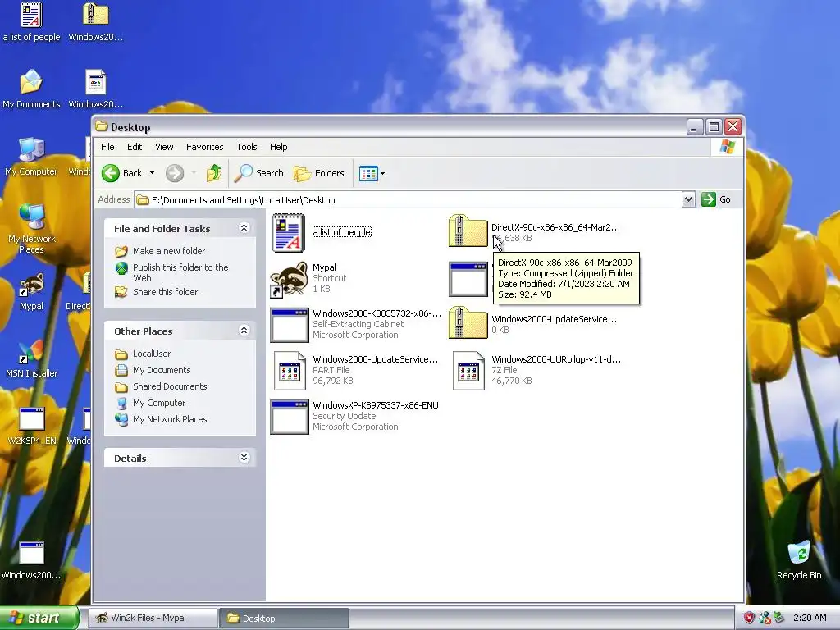Select 'a list of people' file icon in Explorer
This screenshot has height=630, width=840.
coord(289,232)
